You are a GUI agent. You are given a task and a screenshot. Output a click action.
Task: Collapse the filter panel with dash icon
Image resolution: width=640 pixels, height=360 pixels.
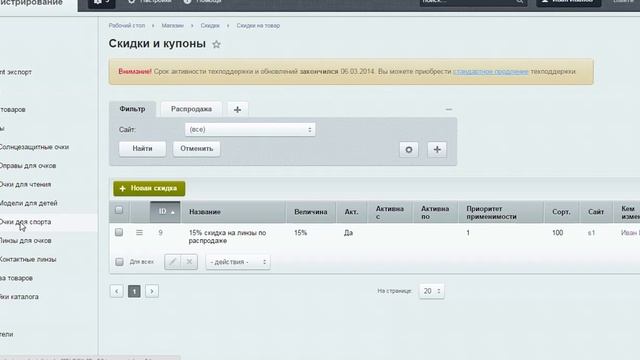449,109
